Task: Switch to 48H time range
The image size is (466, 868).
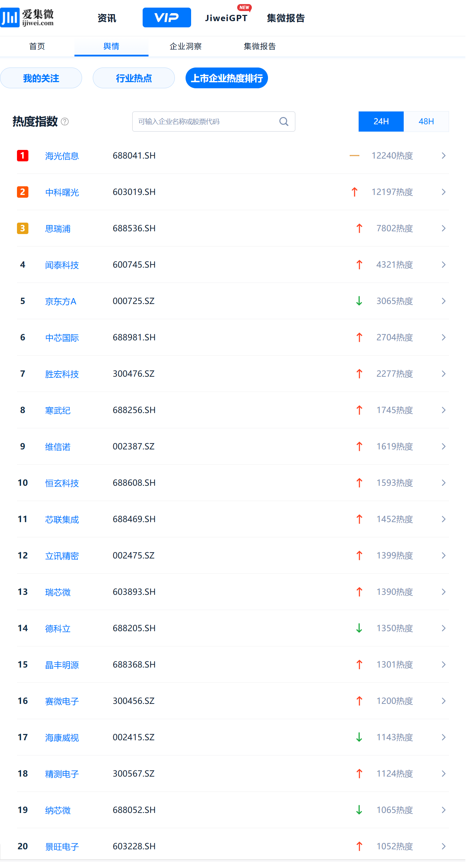Action: [426, 122]
